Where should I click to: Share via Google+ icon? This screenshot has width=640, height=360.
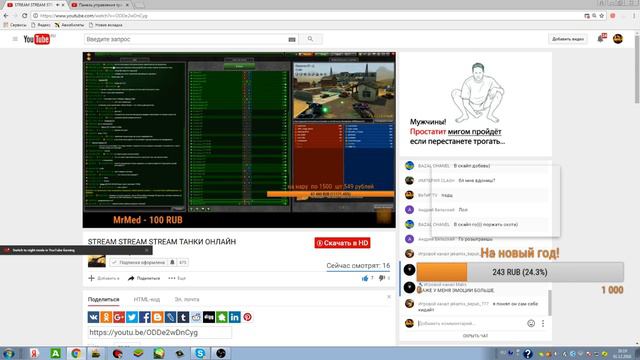point(119,317)
